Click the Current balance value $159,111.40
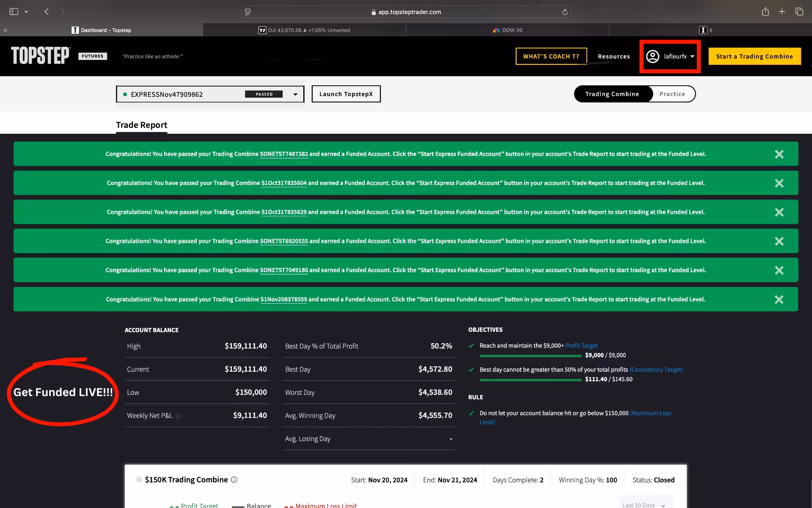 [246, 369]
